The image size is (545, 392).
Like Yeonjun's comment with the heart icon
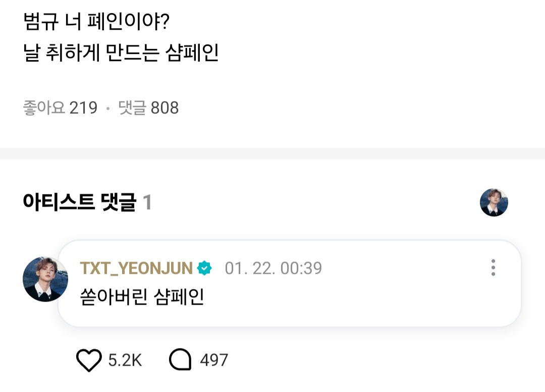[x=89, y=361]
